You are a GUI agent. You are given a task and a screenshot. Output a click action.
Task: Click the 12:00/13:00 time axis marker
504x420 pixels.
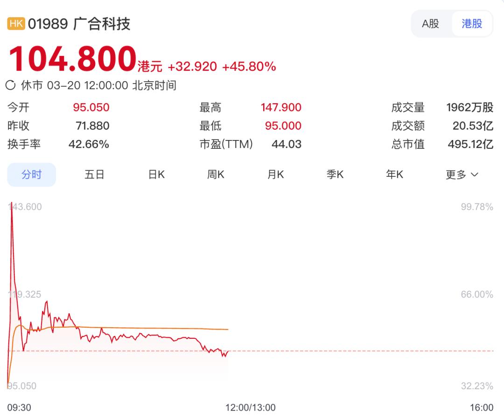pos(251,407)
